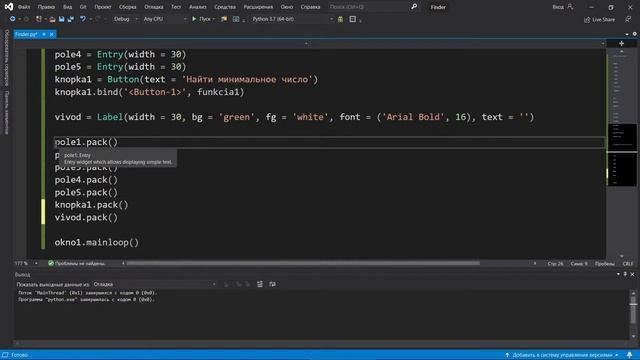Click the clear all output icon

coord(260,284)
